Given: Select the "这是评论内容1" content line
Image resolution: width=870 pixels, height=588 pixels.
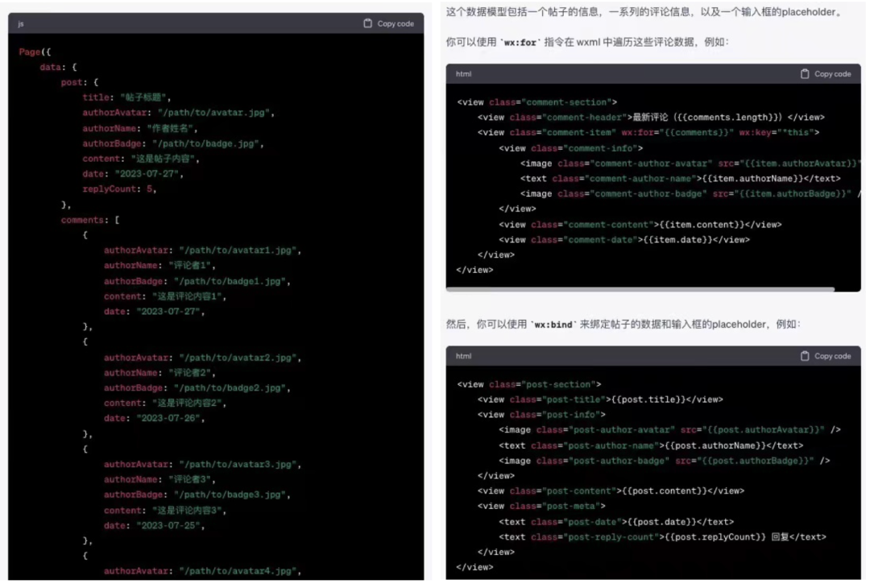Looking at the screenshot, I should [x=165, y=296].
